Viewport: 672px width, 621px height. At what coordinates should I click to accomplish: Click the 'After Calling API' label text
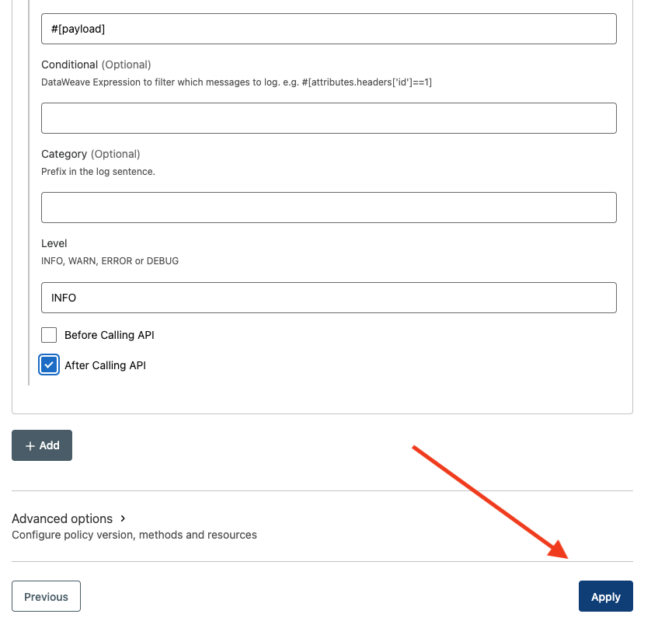click(x=105, y=365)
